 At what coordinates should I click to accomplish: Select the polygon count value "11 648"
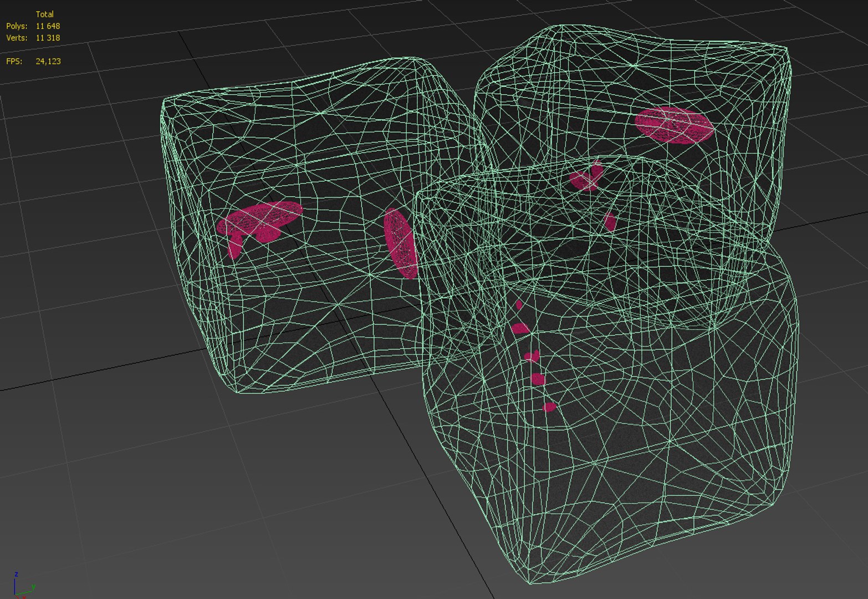48,26
